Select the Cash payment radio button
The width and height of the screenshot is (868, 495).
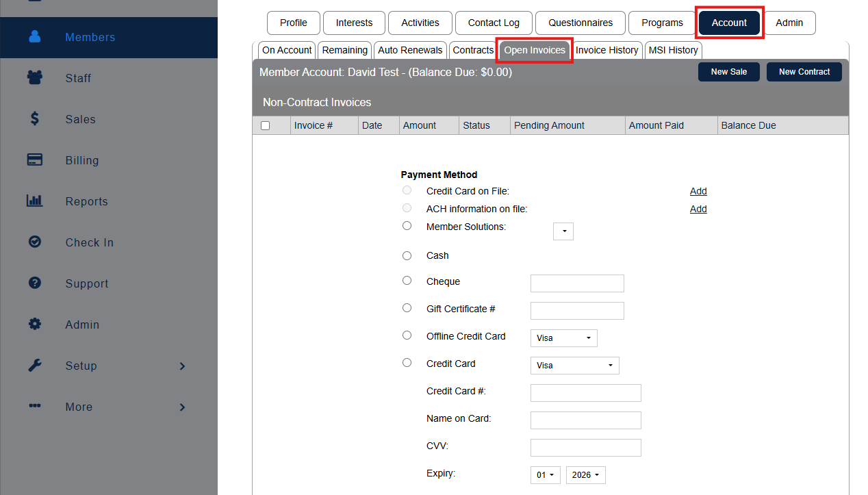[407, 256]
